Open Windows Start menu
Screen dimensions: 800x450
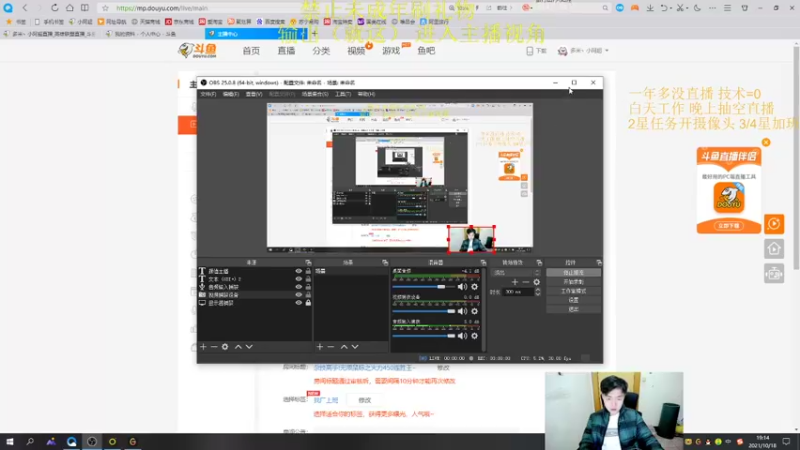10,442
